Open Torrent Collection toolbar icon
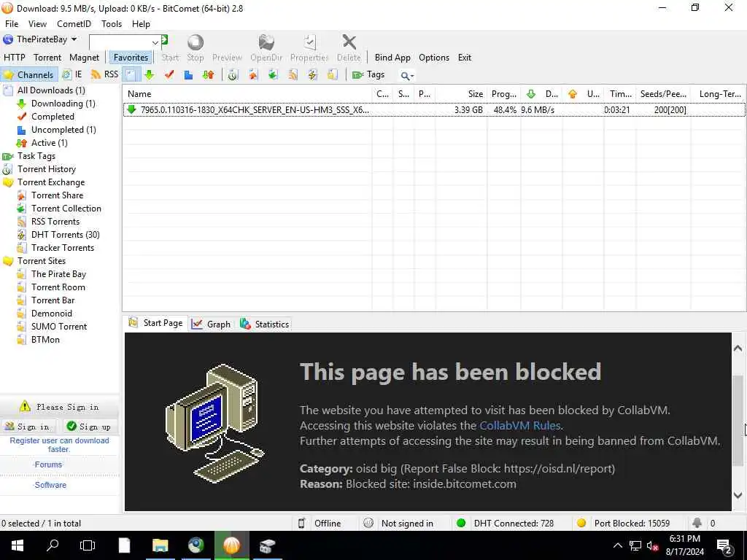Viewport: 747px width, 560px height. click(x=273, y=75)
